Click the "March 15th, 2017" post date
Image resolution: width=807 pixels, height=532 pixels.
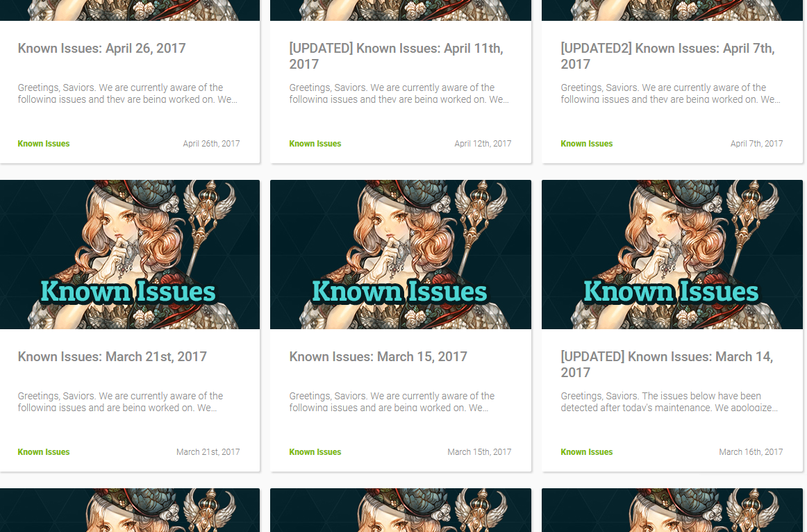(x=479, y=452)
